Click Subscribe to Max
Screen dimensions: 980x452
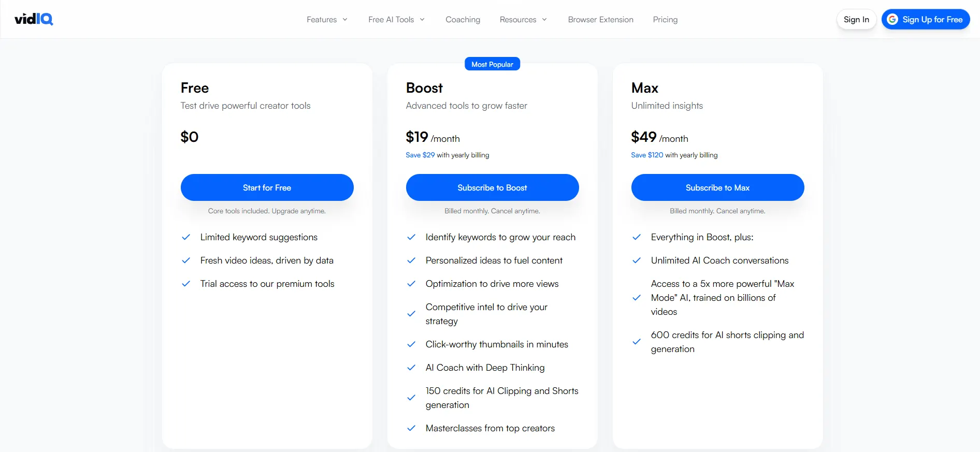point(717,187)
